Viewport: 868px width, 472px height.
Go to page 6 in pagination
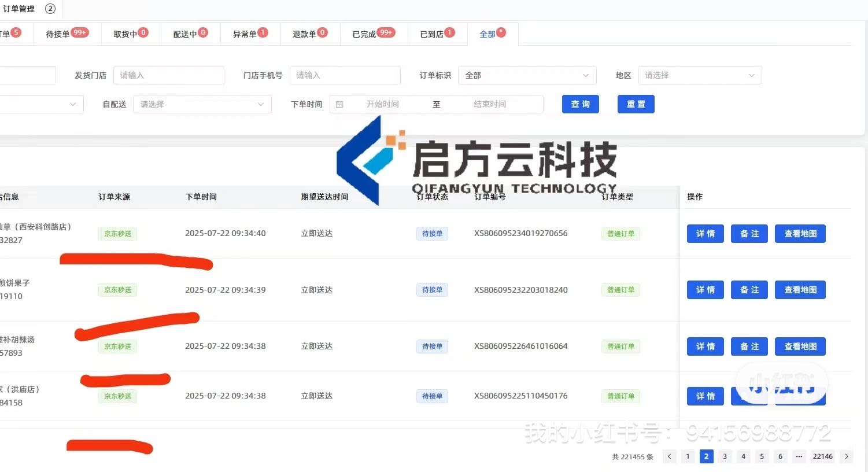click(x=780, y=456)
